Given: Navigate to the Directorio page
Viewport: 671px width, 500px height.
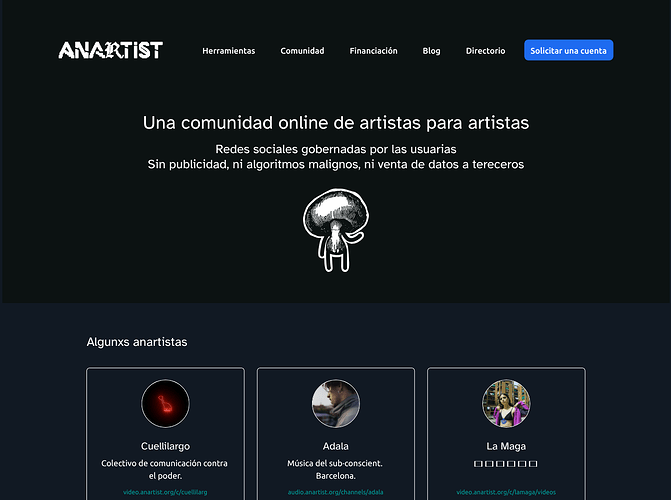Looking at the screenshot, I should [x=485, y=51].
